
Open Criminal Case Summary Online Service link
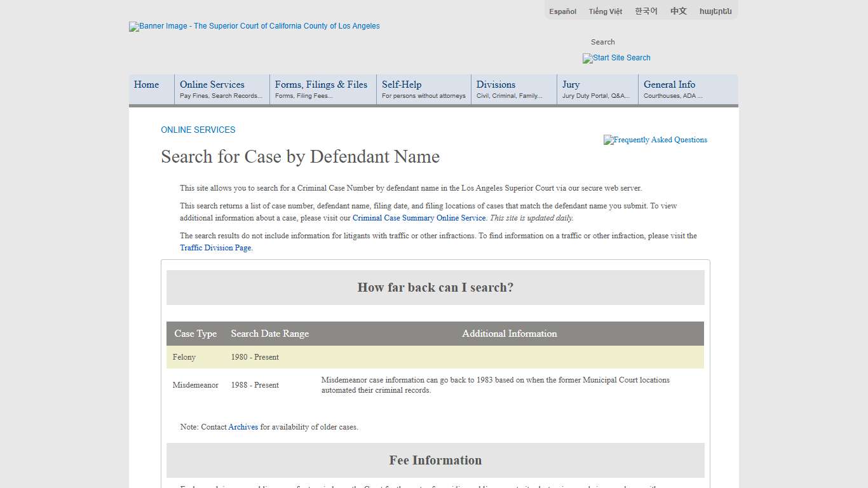[x=419, y=218]
